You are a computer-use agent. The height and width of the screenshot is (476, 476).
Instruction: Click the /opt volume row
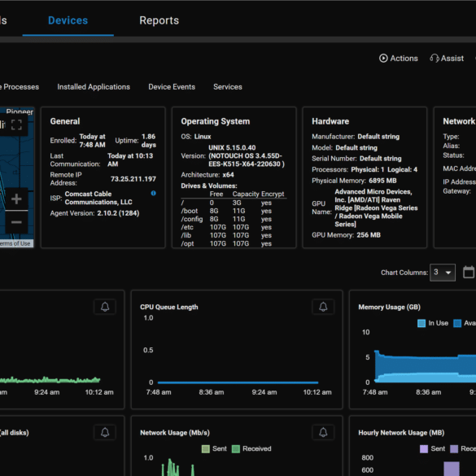[234, 244]
